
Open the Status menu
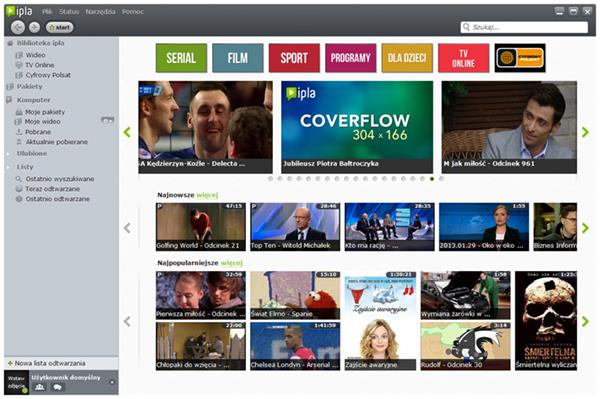click(69, 12)
